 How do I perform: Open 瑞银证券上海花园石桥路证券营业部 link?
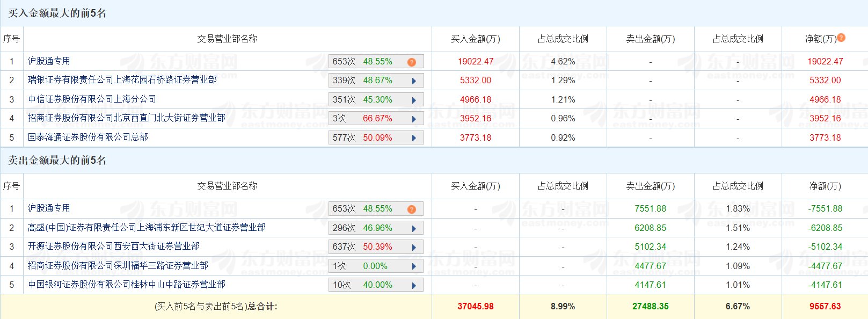point(122,80)
